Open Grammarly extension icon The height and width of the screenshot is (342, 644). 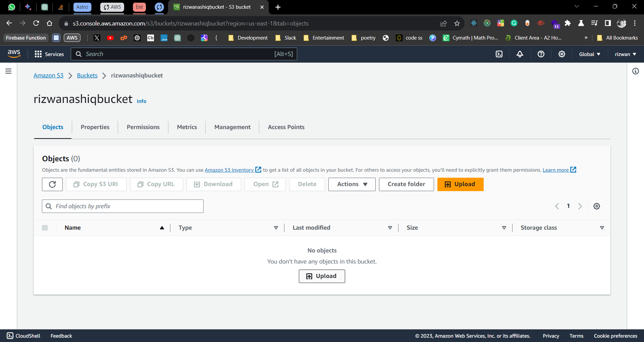514,23
